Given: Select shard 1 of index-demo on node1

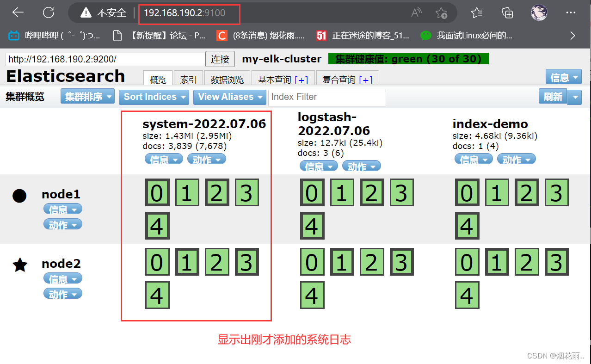Looking at the screenshot, I should tap(497, 192).
